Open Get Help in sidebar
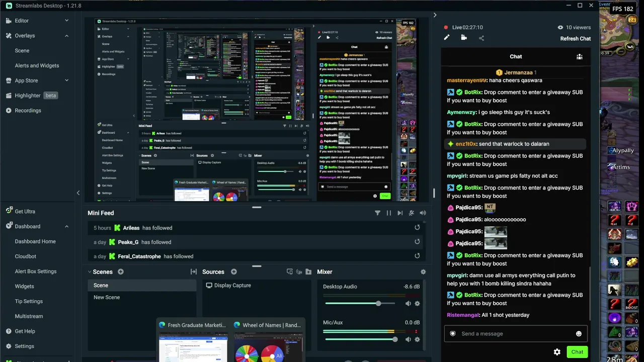This screenshot has width=644, height=362. pyautogui.click(x=25, y=331)
